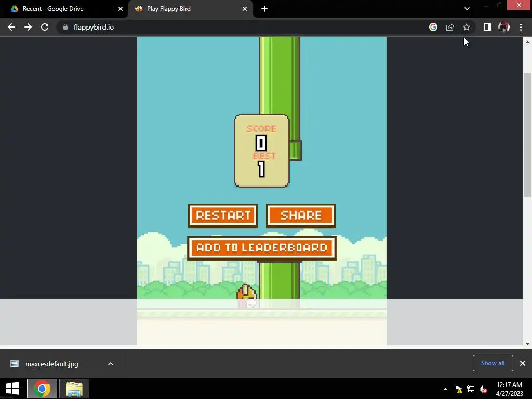Viewport: 532px width, 399px height.
Task: Click the RESTART game button
Action: click(223, 216)
